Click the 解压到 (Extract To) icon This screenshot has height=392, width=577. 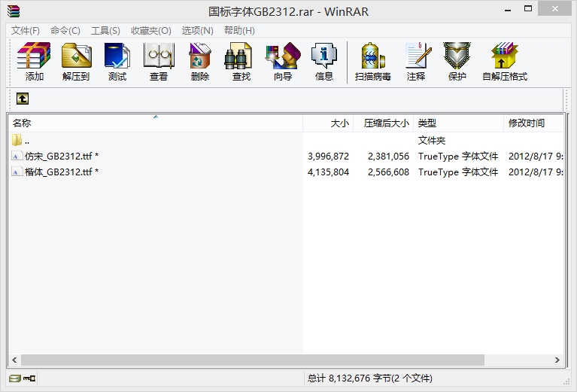(x=76, y=56)
